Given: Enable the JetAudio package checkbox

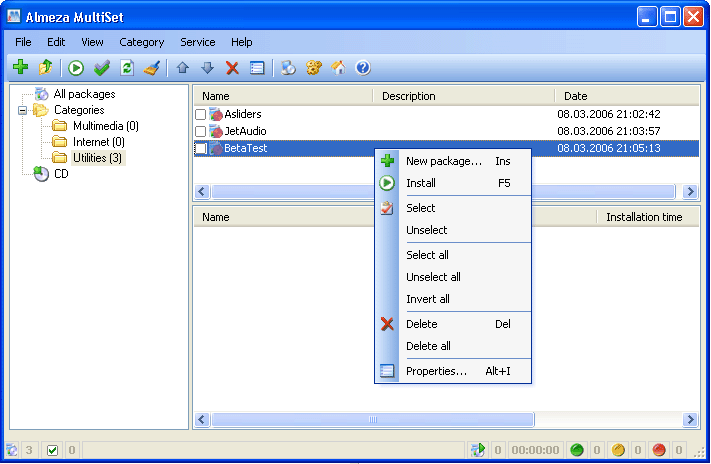Looking at the screenshot, I should click(x=201, y=132).
